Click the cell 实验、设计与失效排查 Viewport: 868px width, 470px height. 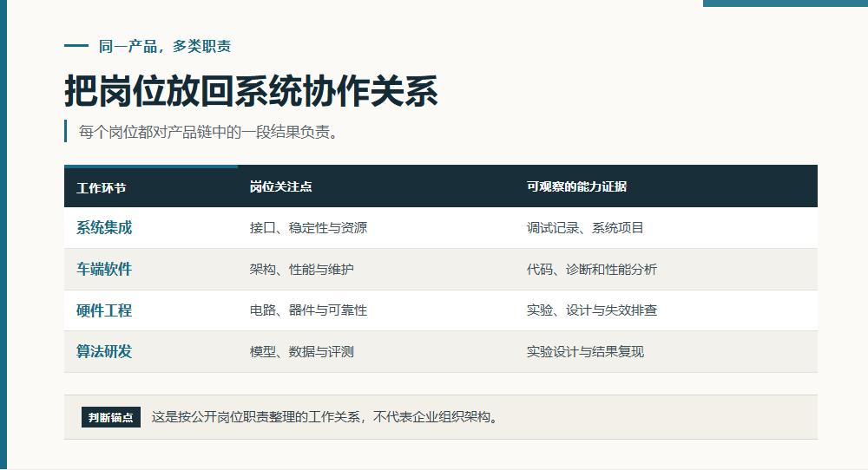(592, 310)
